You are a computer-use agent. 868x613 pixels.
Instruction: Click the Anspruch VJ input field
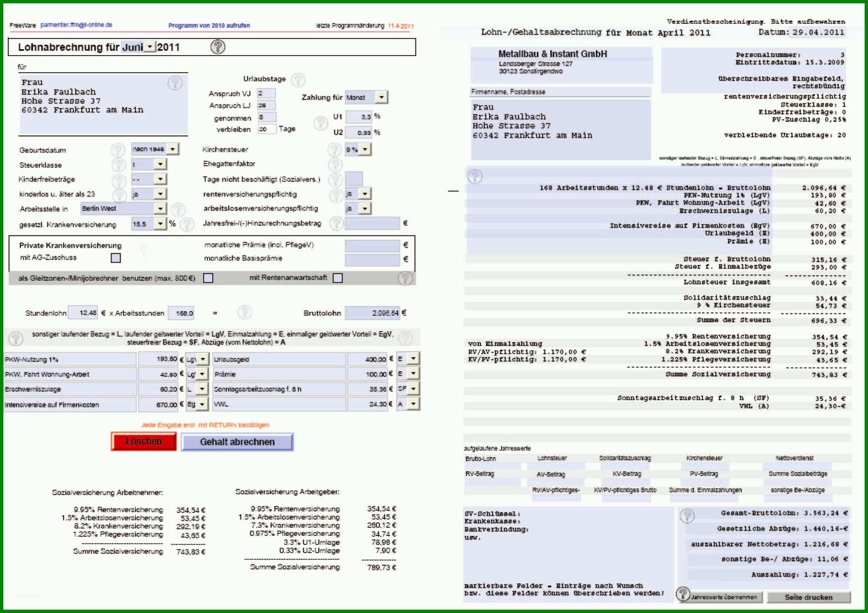click(x=266, y=93)
